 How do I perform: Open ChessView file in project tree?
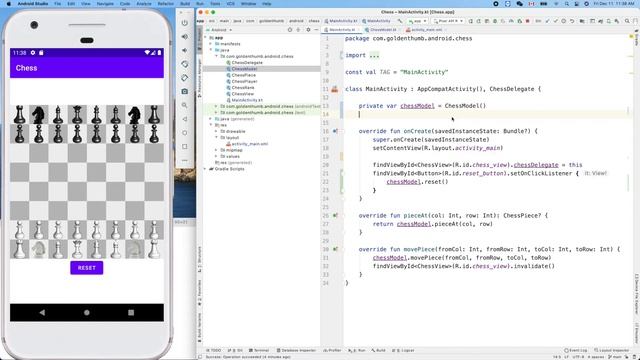(242, 94)
